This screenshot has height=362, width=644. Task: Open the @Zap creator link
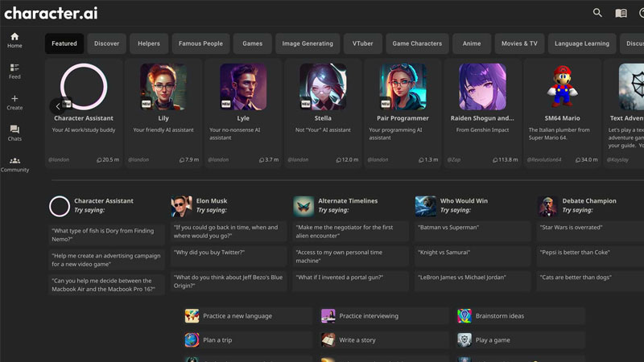point(453,159)
